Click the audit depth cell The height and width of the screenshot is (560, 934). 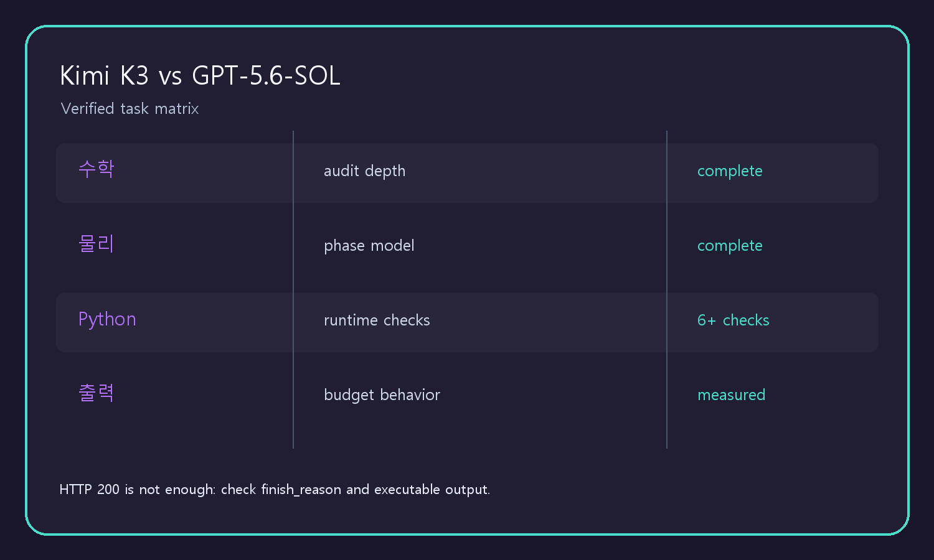[364, 171]
